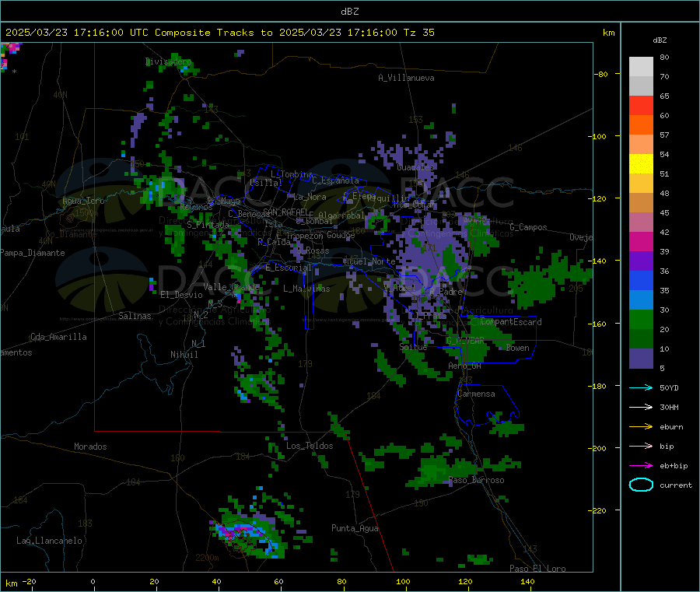Image resolution: width=700 pixels, height=592 pixels.
Task: Select the 39 dBZ magenta color swatch
Action: [x=641, y=241]
